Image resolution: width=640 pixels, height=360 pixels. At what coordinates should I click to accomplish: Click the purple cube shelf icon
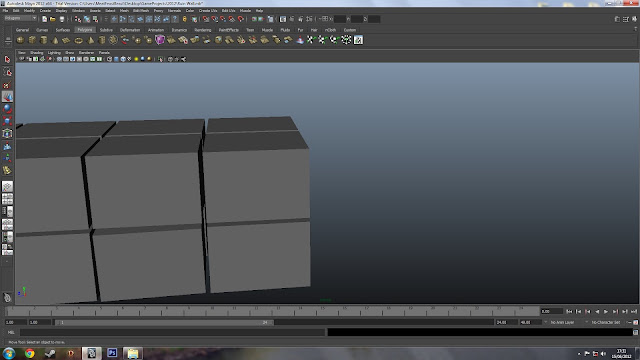tap(160, 40)
